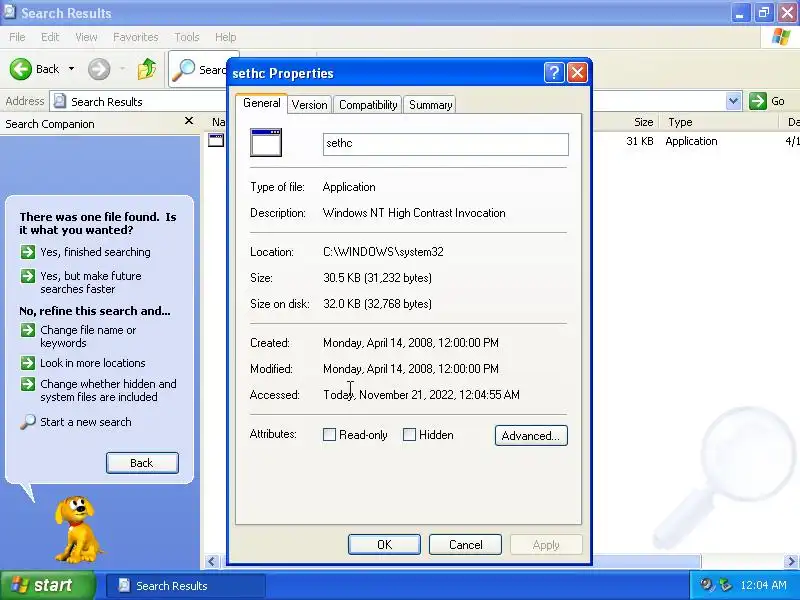Expand the Address bar dropdown
This screenshot has height=600, width=800.
734,101
